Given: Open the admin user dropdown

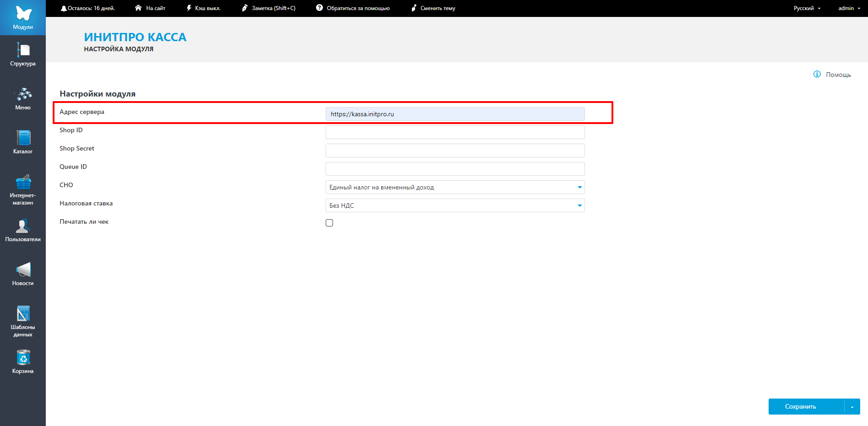Looking at the screenshot, I should click(x=849, y=8).
